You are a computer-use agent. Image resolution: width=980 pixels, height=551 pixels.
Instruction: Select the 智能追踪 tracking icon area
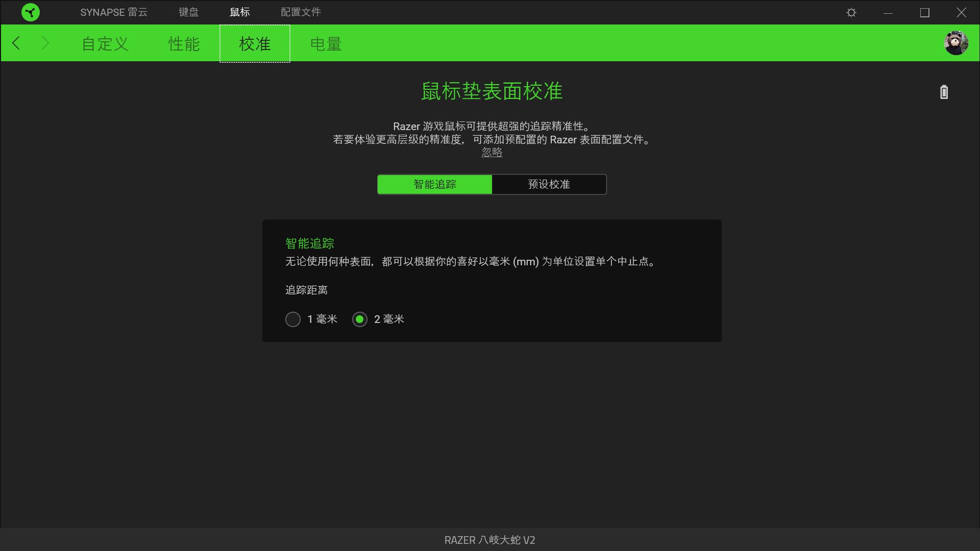tap(308, 243)
